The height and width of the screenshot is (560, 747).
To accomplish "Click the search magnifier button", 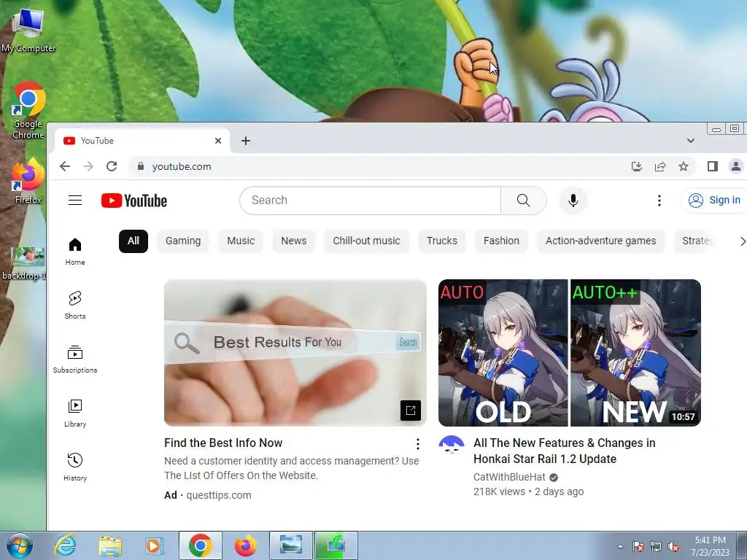I will pos(524,201).
